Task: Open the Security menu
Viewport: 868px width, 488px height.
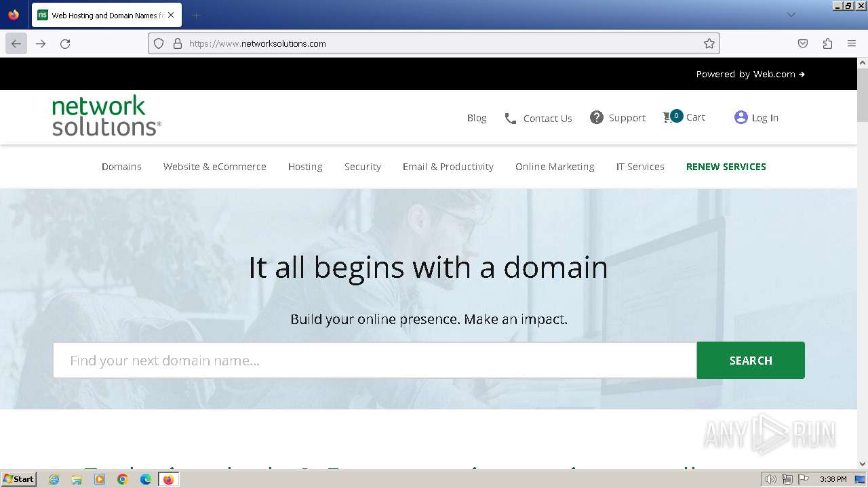Action: 363,167
